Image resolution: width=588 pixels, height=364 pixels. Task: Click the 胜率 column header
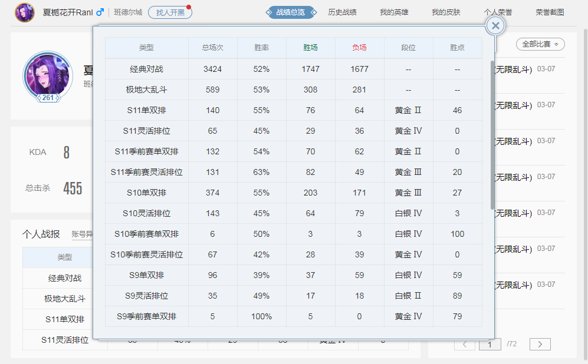261,48
